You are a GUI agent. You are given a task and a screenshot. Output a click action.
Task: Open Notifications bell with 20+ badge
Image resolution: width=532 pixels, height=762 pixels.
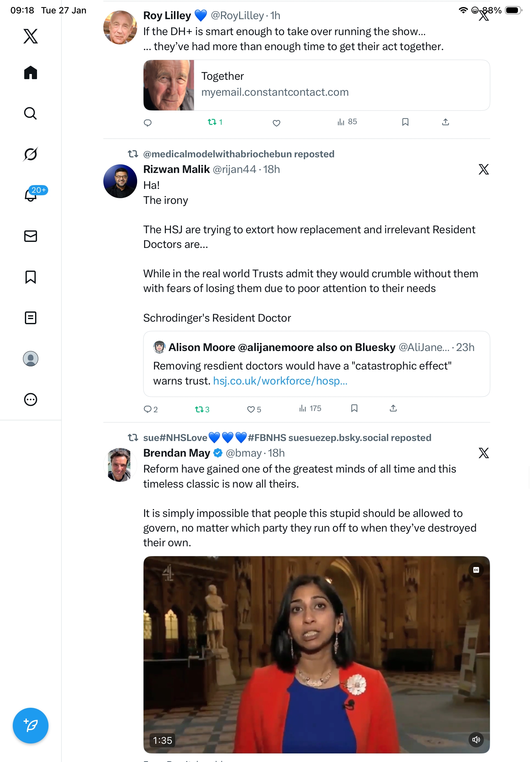point(31,195)
